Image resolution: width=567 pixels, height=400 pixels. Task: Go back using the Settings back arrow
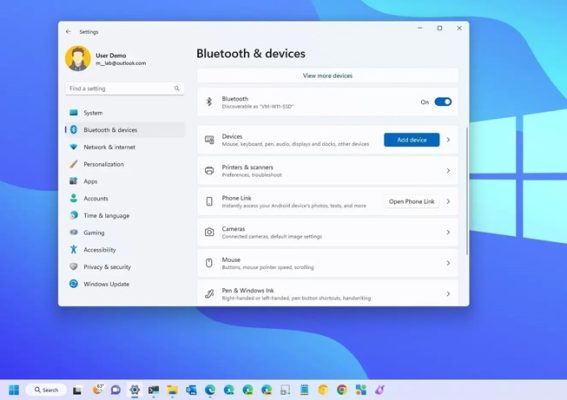tap(68, 32)
